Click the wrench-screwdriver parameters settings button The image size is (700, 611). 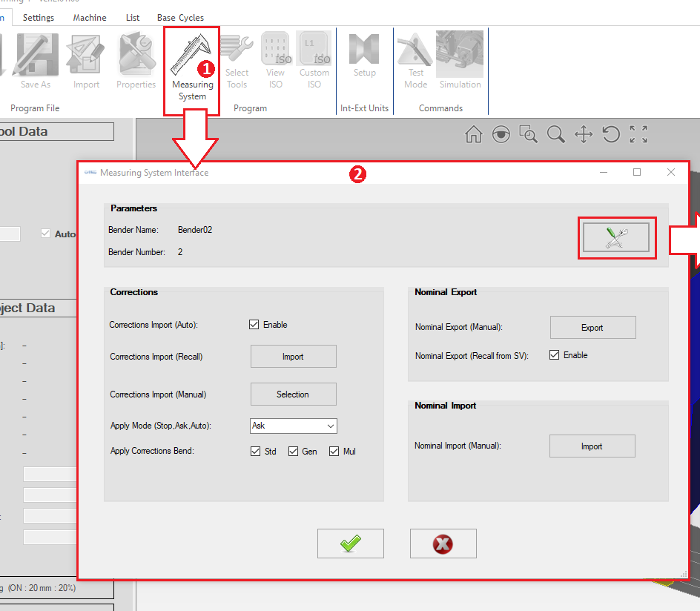616,238
